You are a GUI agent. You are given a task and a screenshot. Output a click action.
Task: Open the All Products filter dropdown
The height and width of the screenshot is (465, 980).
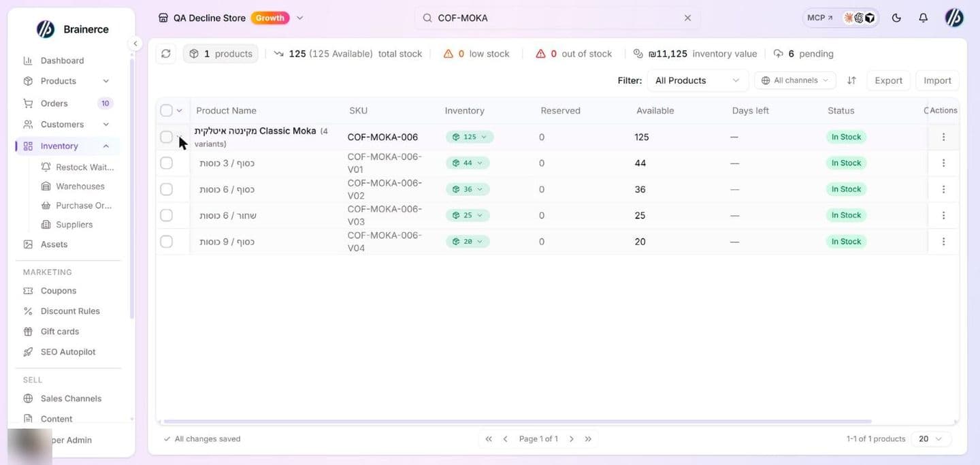698,80
